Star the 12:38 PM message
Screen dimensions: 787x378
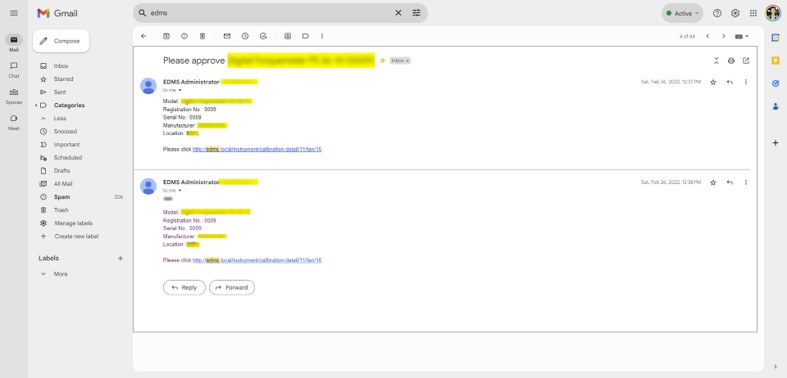tap(713, 183)
